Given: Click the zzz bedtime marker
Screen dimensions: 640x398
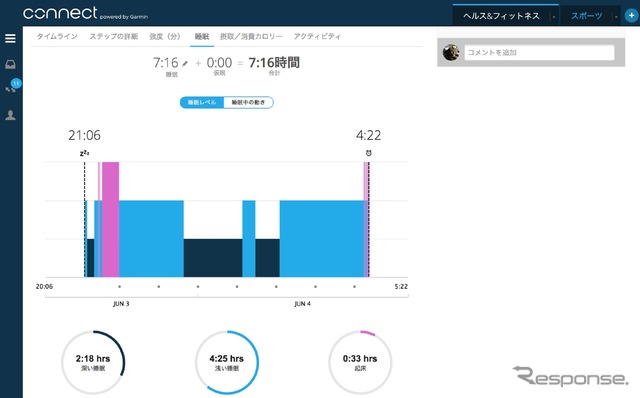Looking at the screenshot, I should click(84, 153).
